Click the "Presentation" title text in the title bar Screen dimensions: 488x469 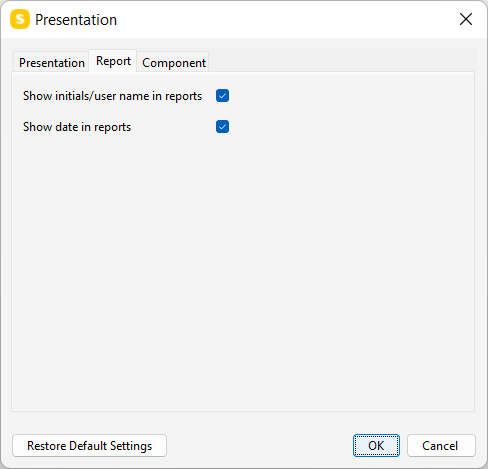76,20
